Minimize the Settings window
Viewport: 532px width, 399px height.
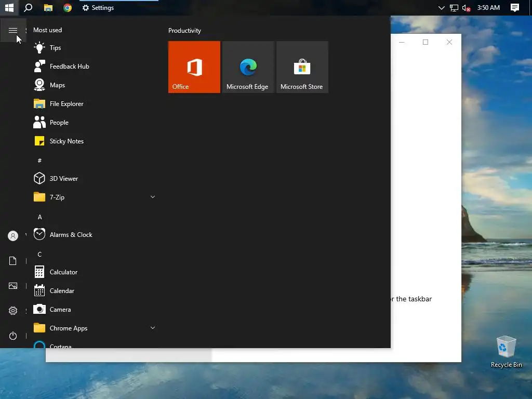click(402, 42)
